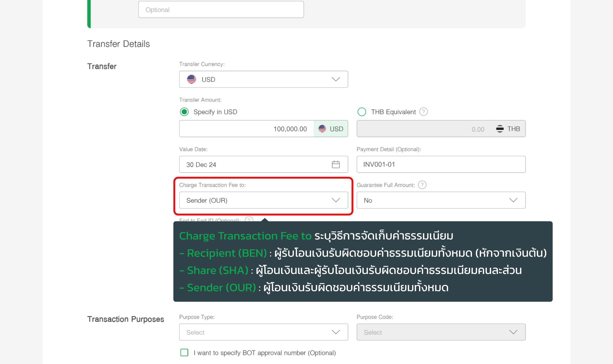Click the Transaction Purposes label
Screen dimensions: 613x364
[125, 319]
